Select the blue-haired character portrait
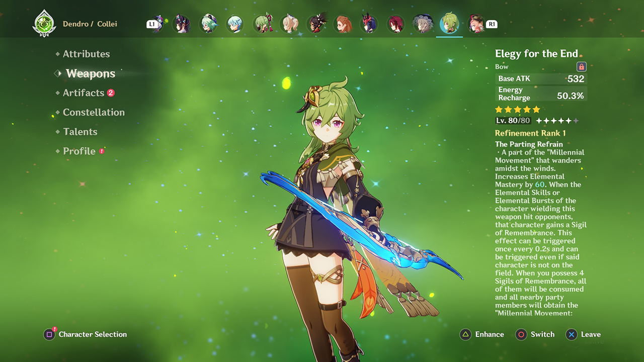This screenshot has width=644, height=362. 234,23
